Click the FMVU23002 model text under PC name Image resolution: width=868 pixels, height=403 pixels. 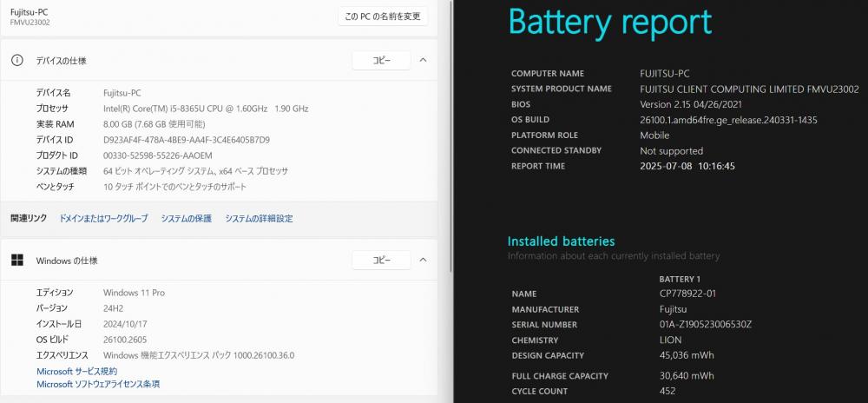(30, 23)
